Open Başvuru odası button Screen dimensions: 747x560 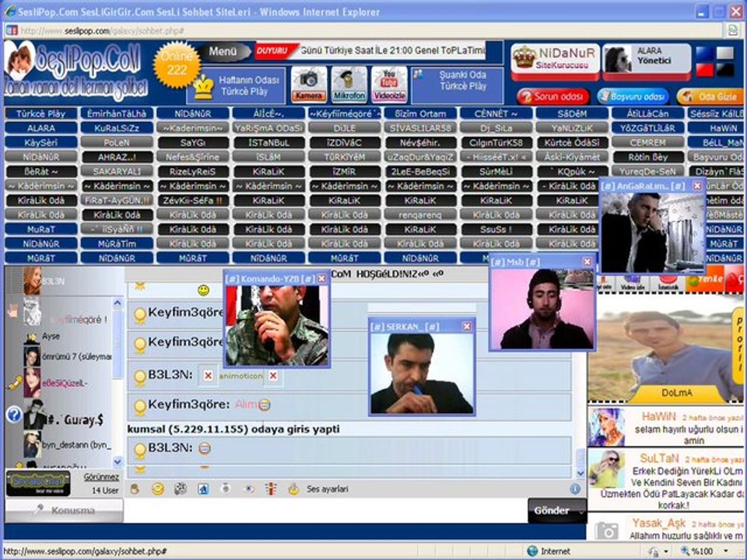pos(632,96)
